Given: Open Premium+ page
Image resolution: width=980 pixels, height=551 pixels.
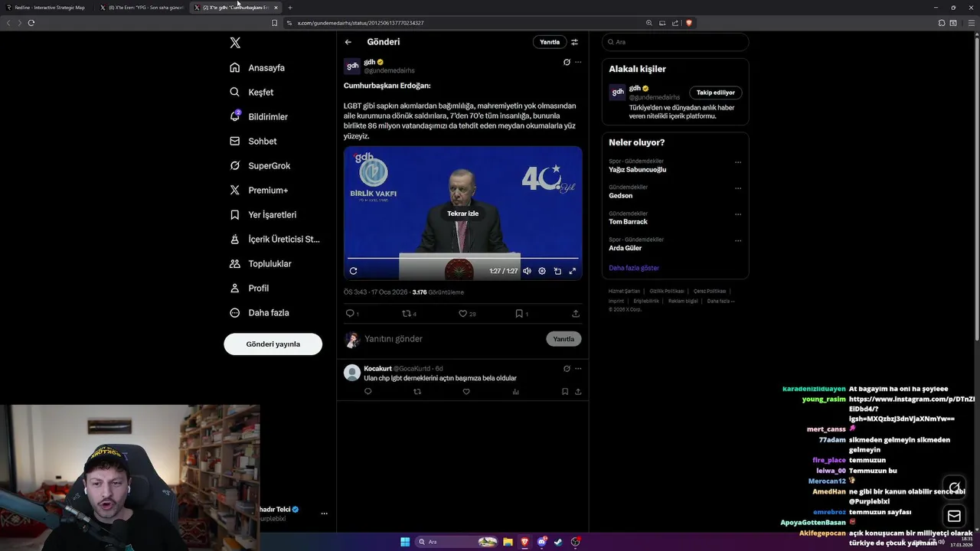Looking at the screenshot, I should pos(259,190).
